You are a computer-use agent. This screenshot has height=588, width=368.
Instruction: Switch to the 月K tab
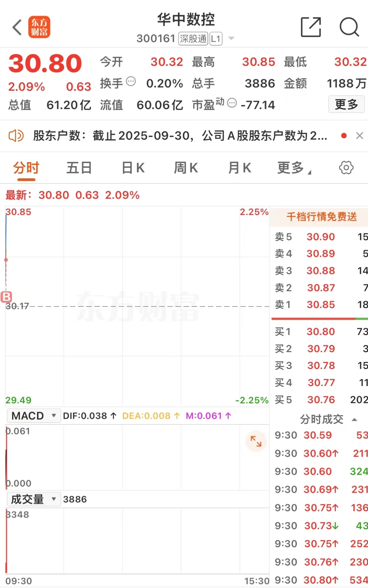coord(240,168)
